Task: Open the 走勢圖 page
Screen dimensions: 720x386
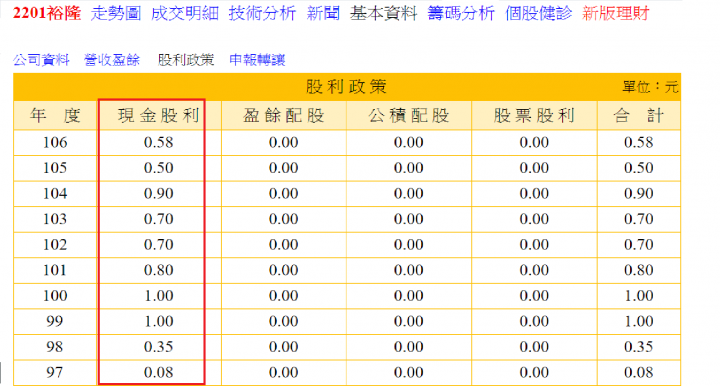Action: tap(116, 13)
